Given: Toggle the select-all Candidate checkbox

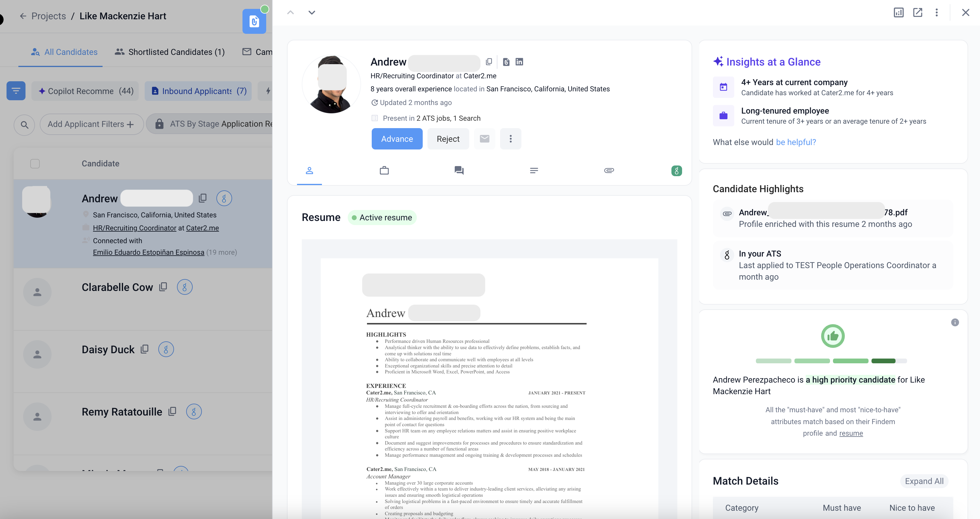Looking at the screenshot, I should pyautogui.click(x=35, y=164).
